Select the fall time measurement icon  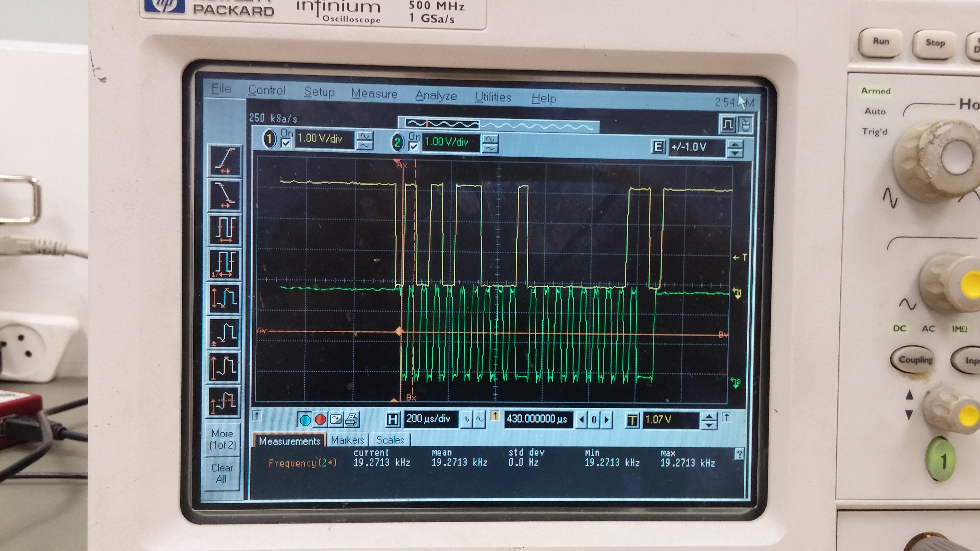pyautogui.click(x=225, y=195)
